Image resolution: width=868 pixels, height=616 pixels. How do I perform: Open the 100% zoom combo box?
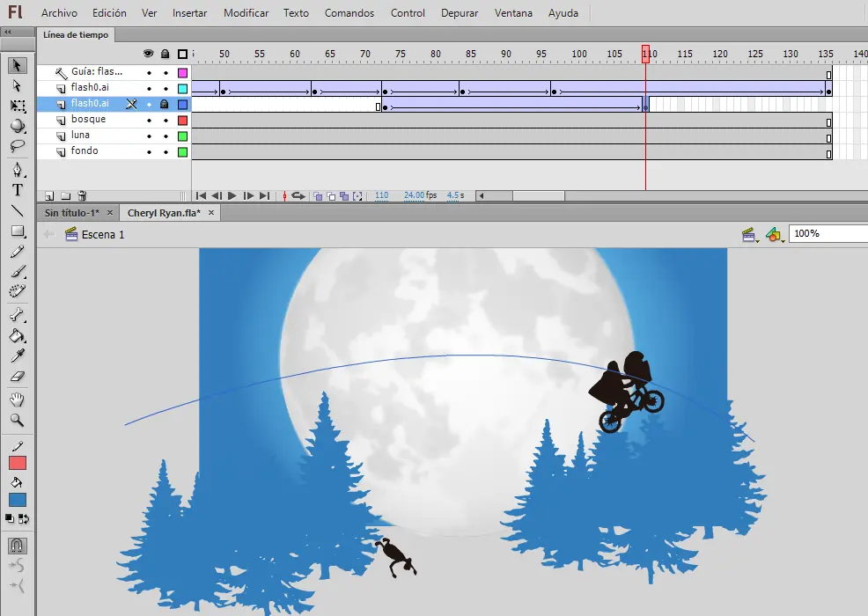pyautogui.click(x=828, y=233)
